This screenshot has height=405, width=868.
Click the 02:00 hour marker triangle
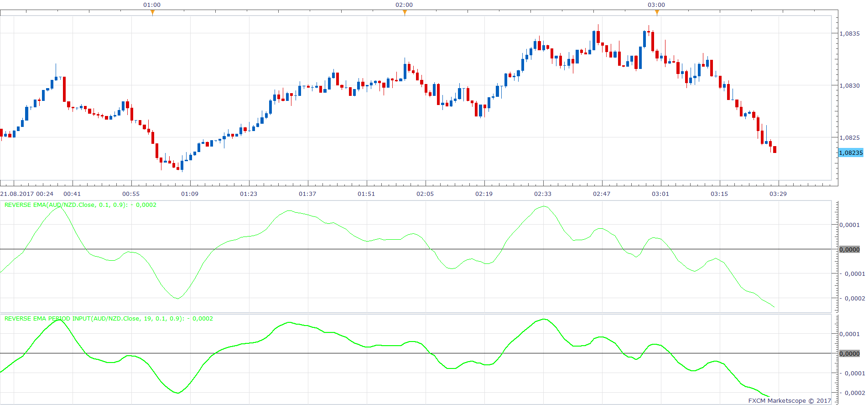coord(405,13)
